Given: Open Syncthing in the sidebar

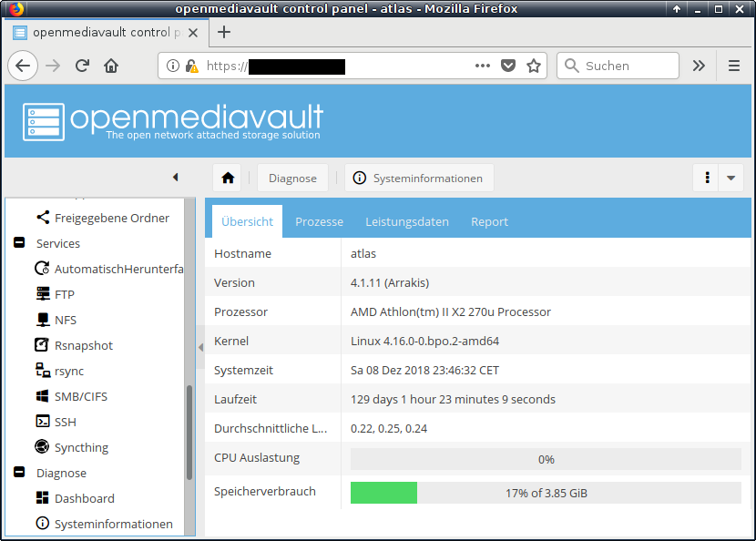Looking at the screenshot, I should pyautogui.click(x=80, y=447).
